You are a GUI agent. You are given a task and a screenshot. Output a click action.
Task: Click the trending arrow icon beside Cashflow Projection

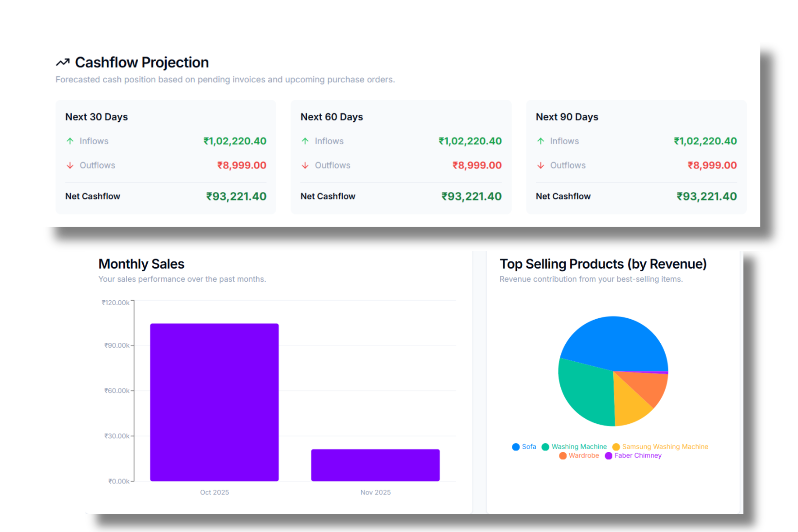tap(63, 62)
